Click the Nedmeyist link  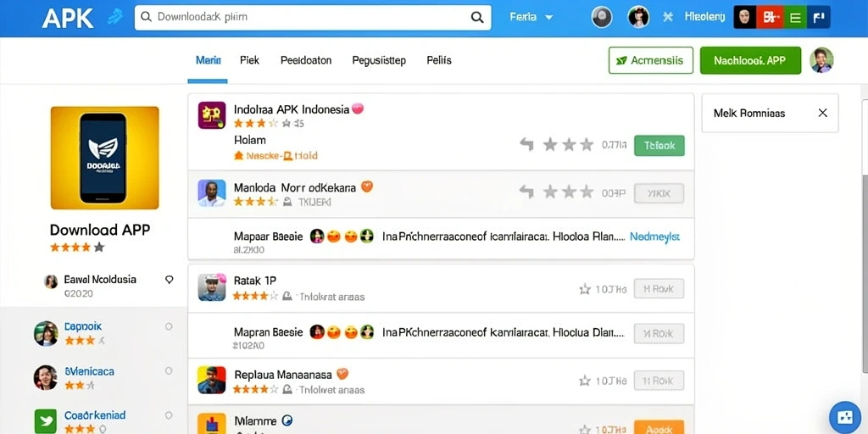point(655,237)
